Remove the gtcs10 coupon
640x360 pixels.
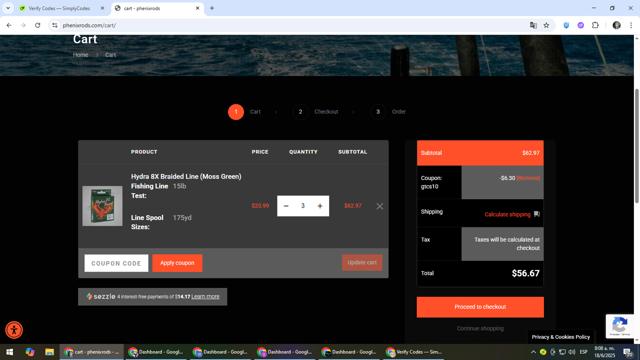(528, 178)
